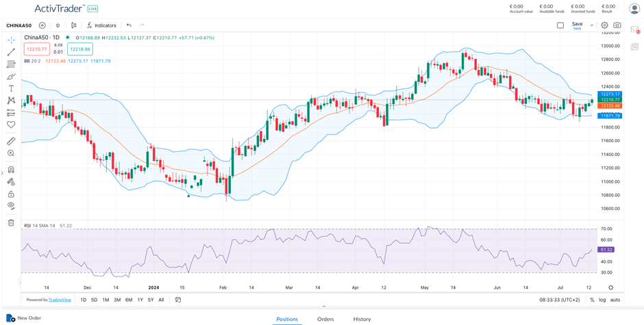Open the candlestick chart type dropdown
644x325 pixels.
pos(74,25)
